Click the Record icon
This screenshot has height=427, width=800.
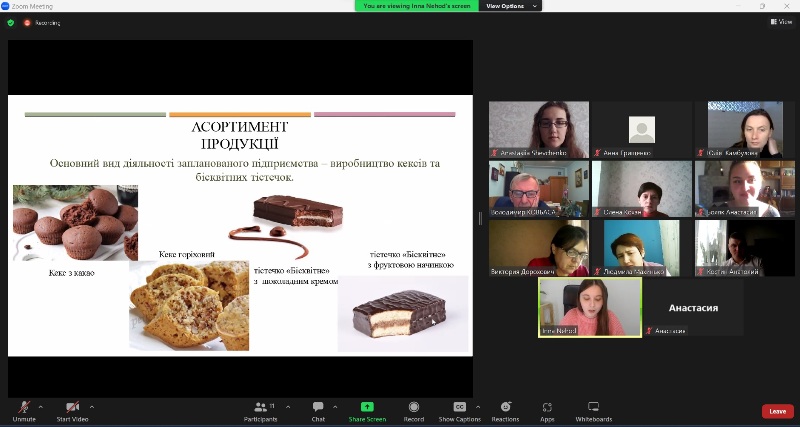click(x=414, y=407)
